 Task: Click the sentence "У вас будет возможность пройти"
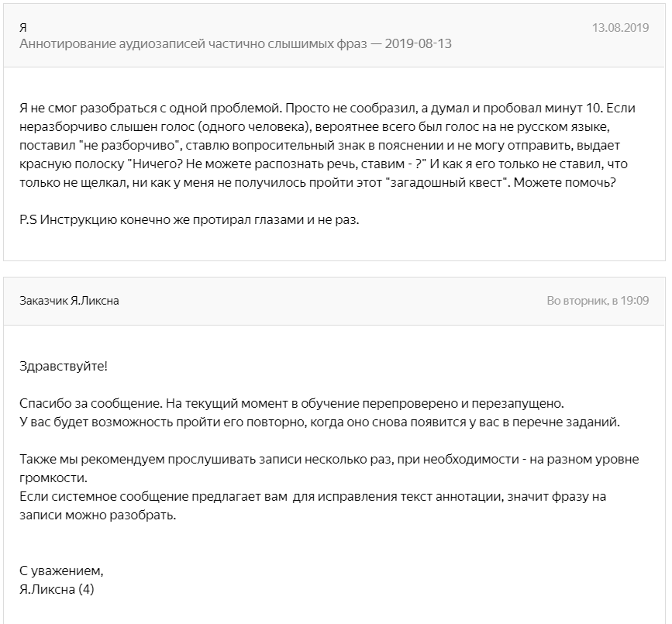pyautogui.click(x=319, y=422)
